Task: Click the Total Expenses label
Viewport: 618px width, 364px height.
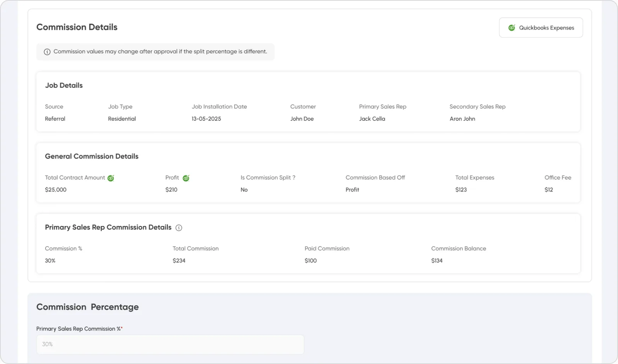Action: coord(475,178)
